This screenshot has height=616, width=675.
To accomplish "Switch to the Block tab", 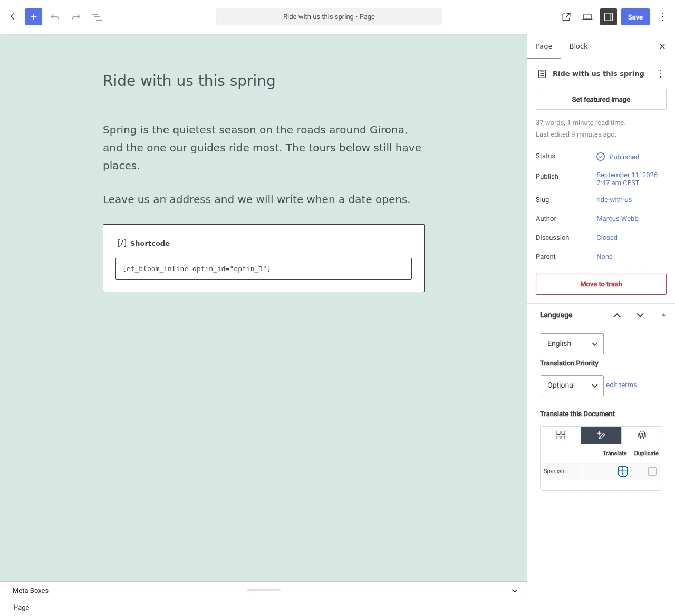I will coord(578,46).
